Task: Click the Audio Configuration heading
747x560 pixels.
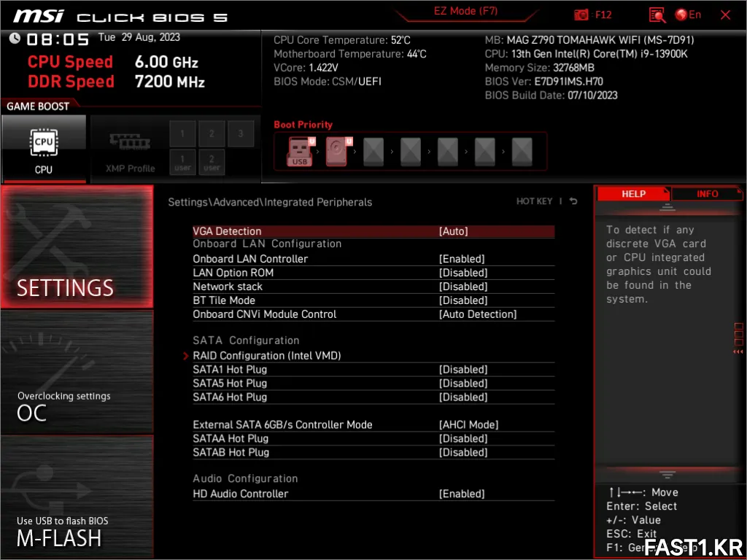Action: point(245,478)
